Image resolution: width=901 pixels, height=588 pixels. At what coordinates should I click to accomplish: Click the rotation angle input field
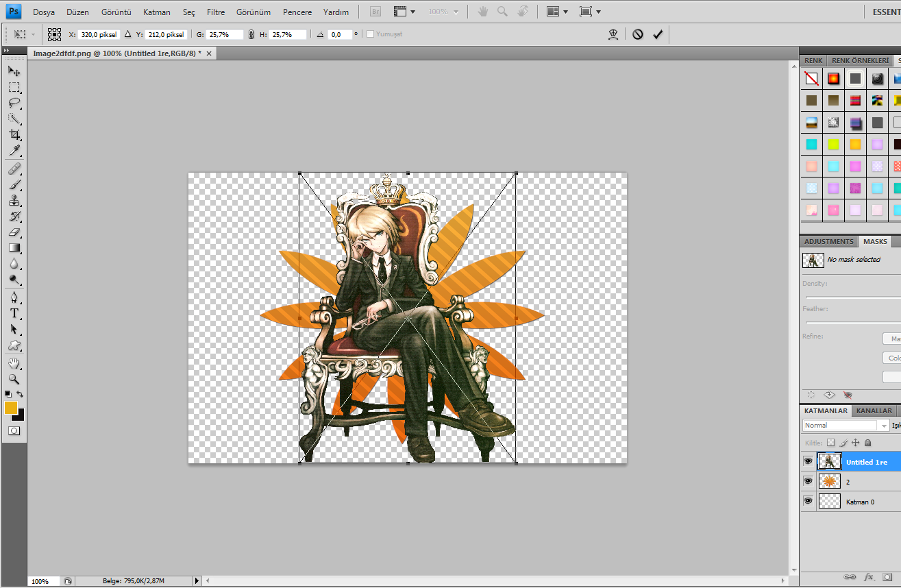coord(340,34)
